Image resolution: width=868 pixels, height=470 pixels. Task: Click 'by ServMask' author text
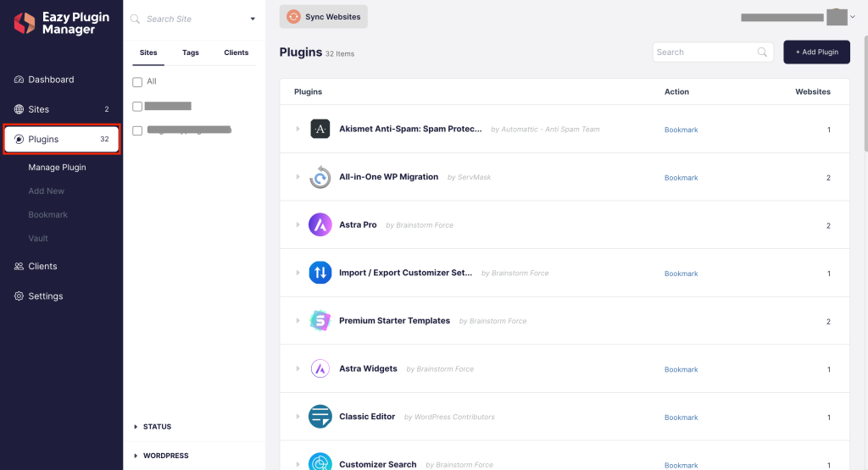469,178
